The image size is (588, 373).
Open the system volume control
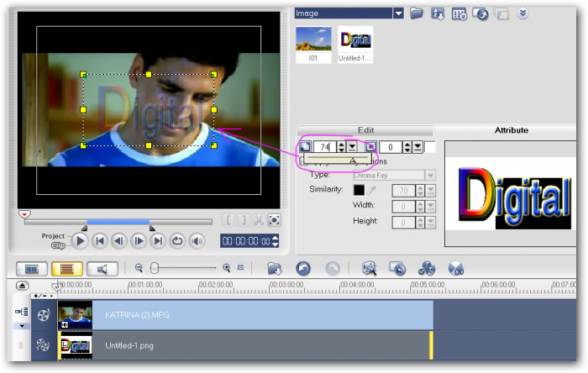click(x=197, y=240)
